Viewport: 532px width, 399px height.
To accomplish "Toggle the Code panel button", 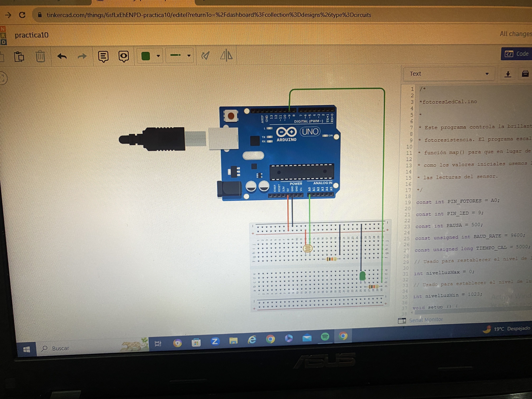I will coord(516,54).
